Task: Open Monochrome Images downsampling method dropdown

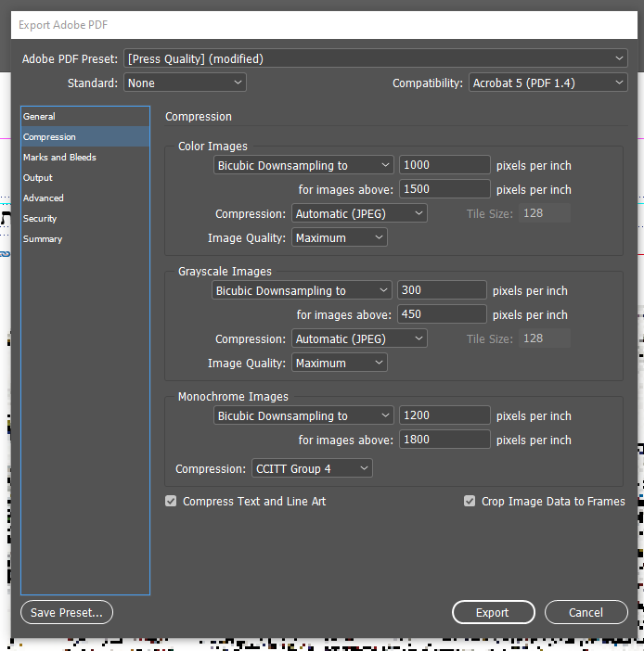Action: coord(303,415)
